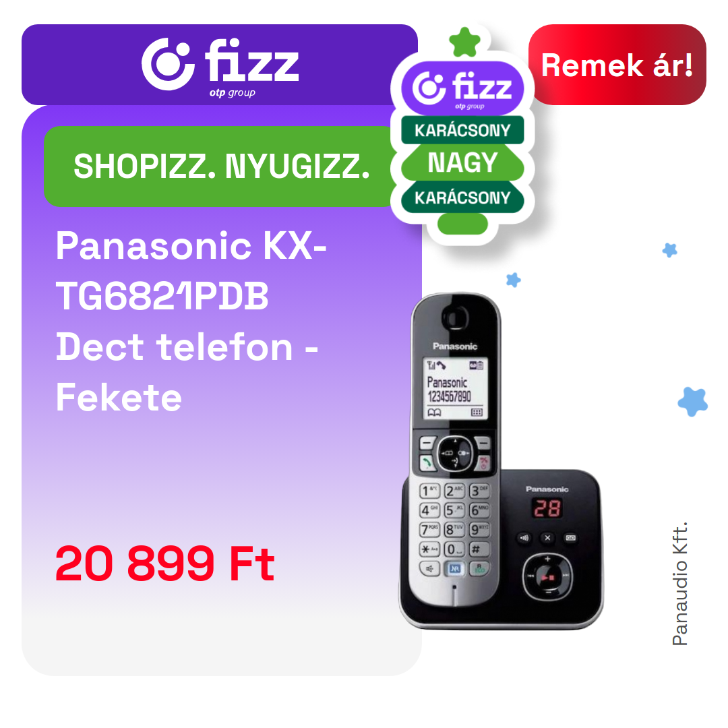Click the top KARÁCSONY label on the tree
The height and width of the screenshot is (728, 728).
(x=462, y=130)
